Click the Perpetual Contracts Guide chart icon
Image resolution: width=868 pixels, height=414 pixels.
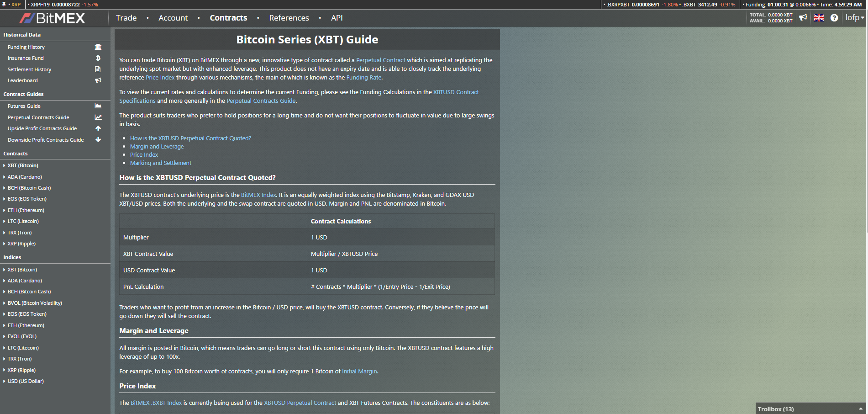[x=98, y=117]
